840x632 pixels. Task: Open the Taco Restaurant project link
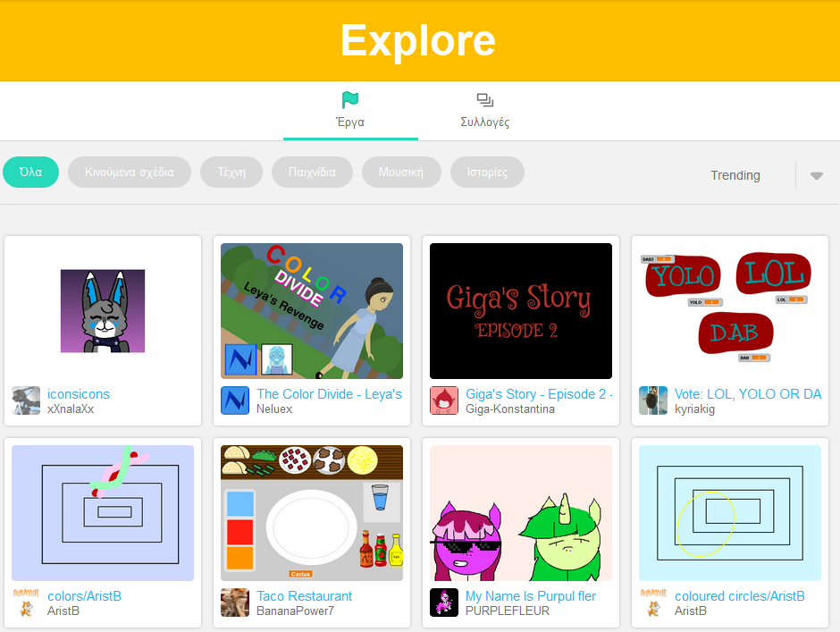[x=305, y=596]
